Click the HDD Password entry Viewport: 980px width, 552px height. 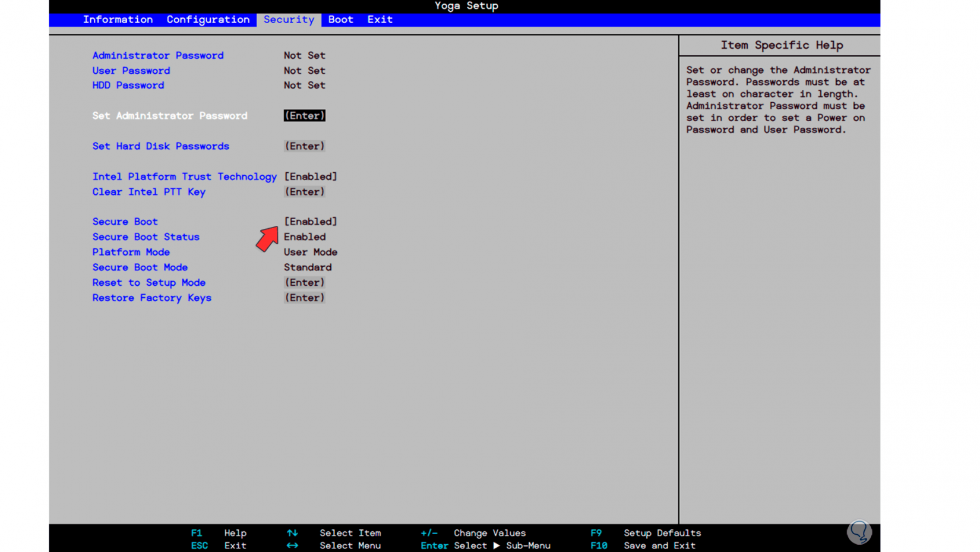pyautogui.click(x=128, y=85)
